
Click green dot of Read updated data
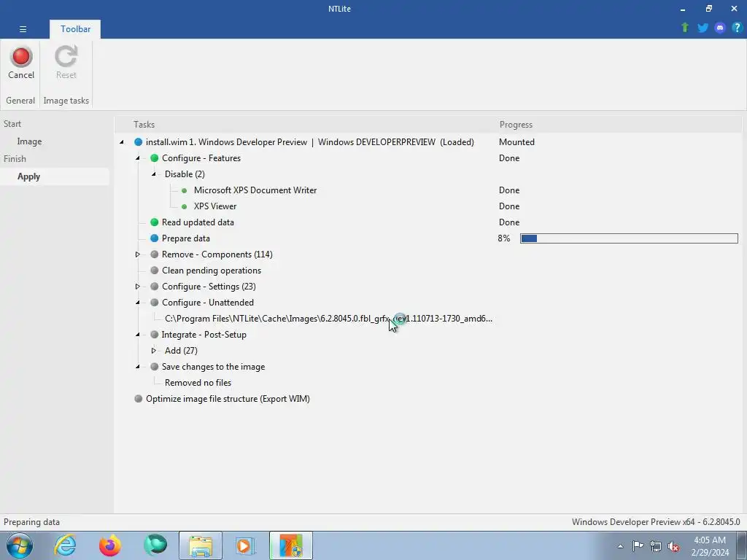155,222
